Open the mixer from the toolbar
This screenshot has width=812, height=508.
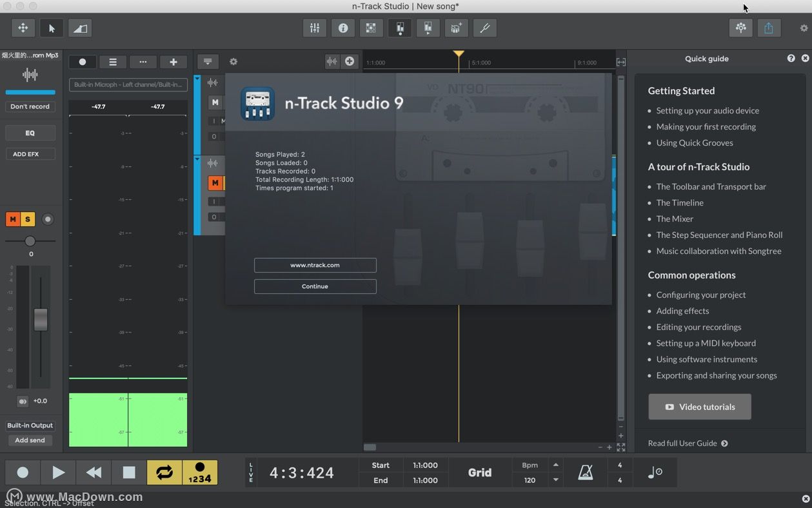[315, 28]
